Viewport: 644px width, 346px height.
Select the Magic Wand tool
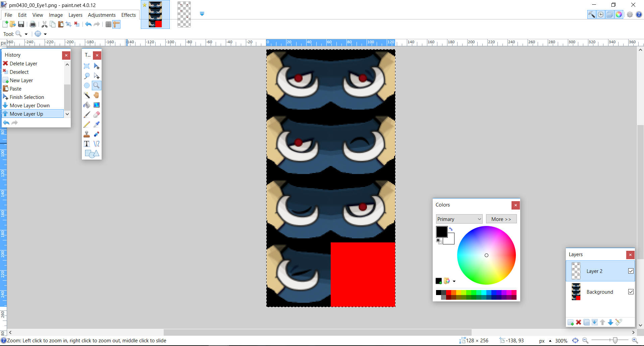coord(87,95)
